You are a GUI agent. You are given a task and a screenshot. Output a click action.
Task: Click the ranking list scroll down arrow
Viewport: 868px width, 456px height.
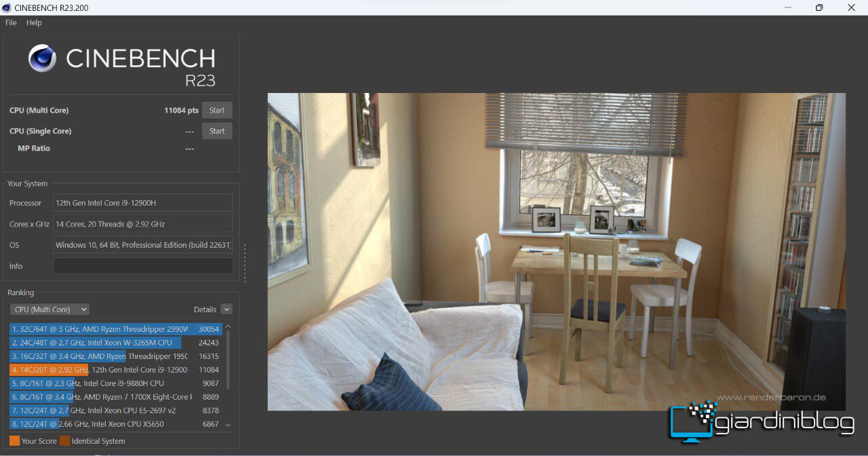pyautogui.click(x=228, y=425)
